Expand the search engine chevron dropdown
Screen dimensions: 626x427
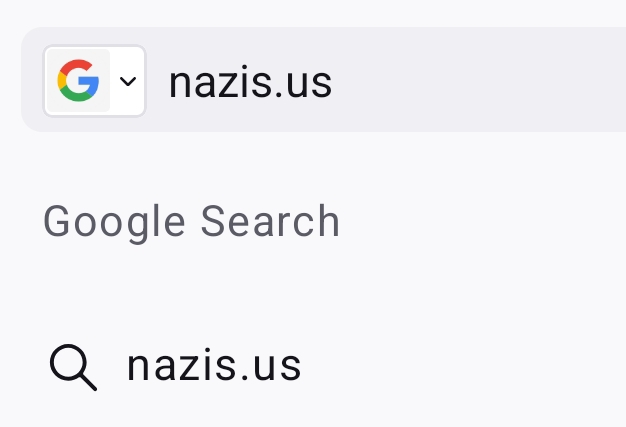(128, 81)
